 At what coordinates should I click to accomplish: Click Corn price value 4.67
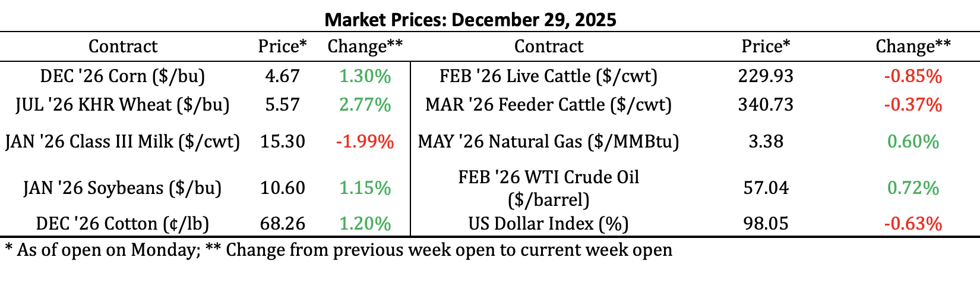tap(282, 76)
